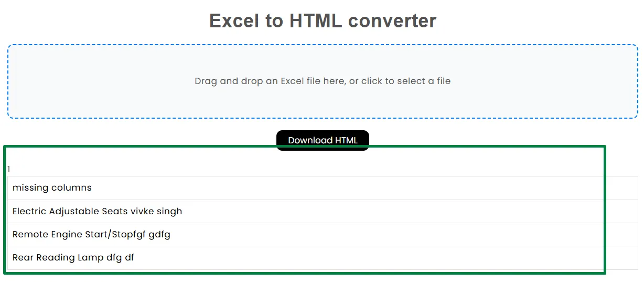Click the word 'gdfg' in the third row
The image size is (644, 282).
(x=159, y=235)
